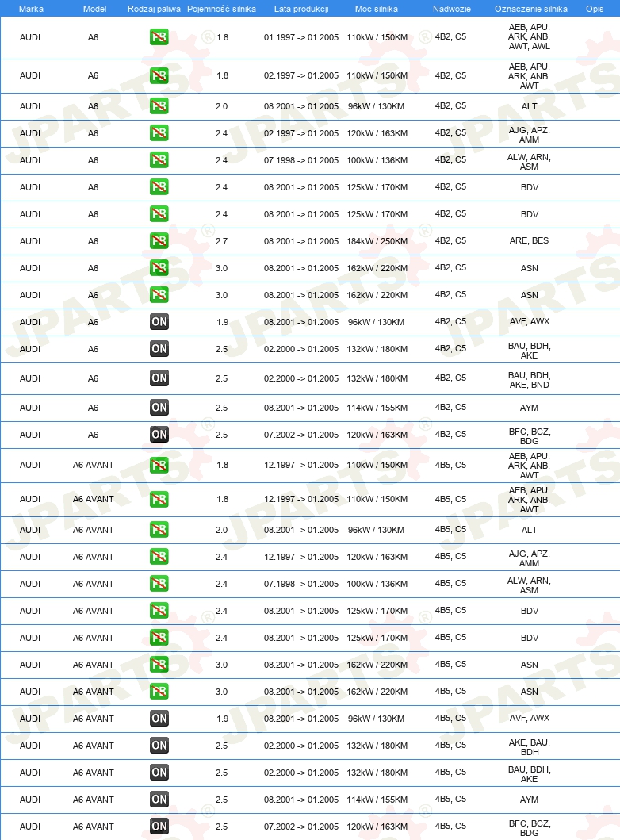Click the Oznaczenie silnika column header
Image resolution: width=620 pixels, height=840 pixels.
pyautogui.click(x=530, y=9)
